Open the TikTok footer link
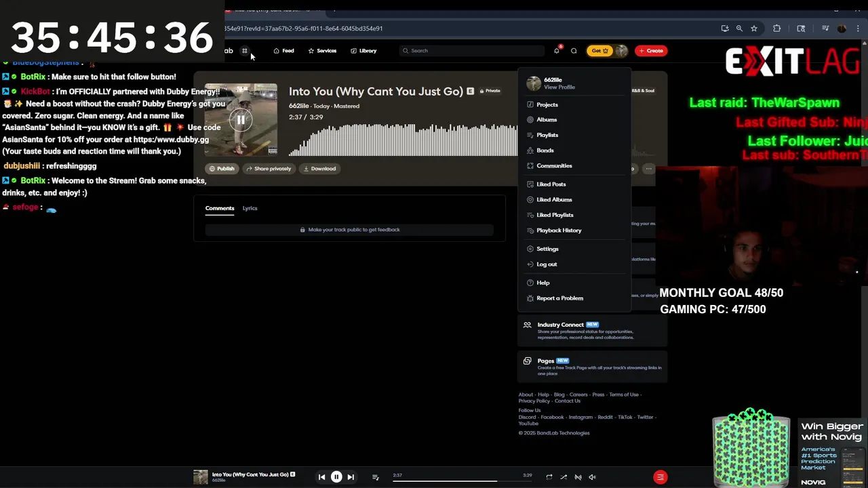This screenshot has width=868, height=488. [625, 418]
